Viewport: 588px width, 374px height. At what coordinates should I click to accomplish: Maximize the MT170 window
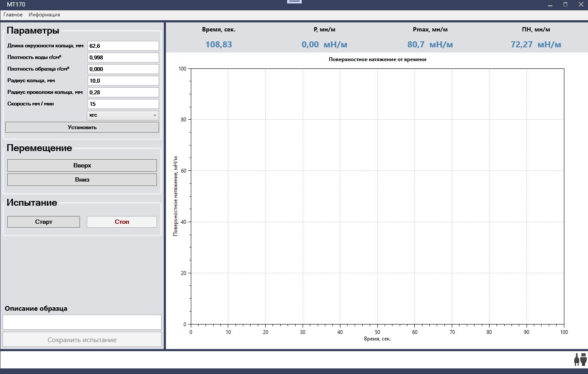566,5
